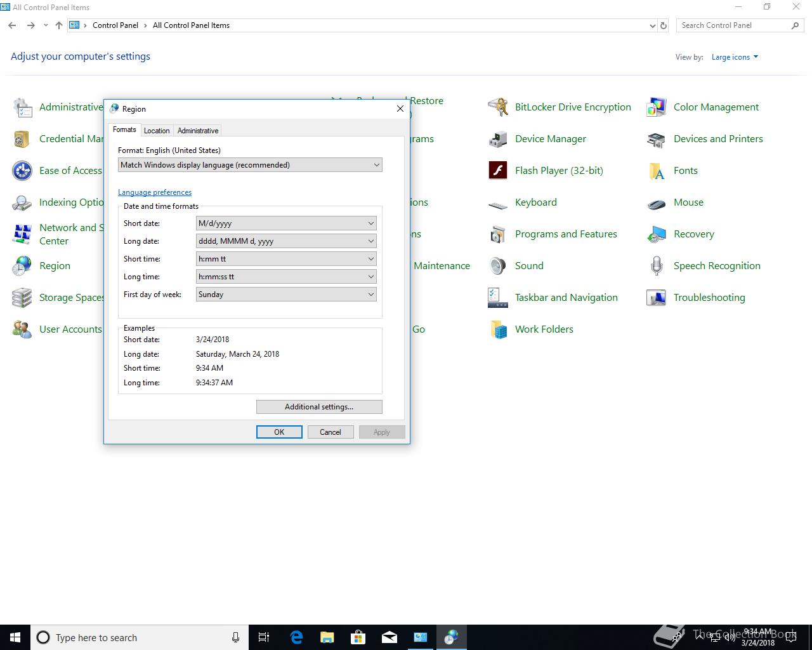Open the Device Manager text link

[551, 139]
